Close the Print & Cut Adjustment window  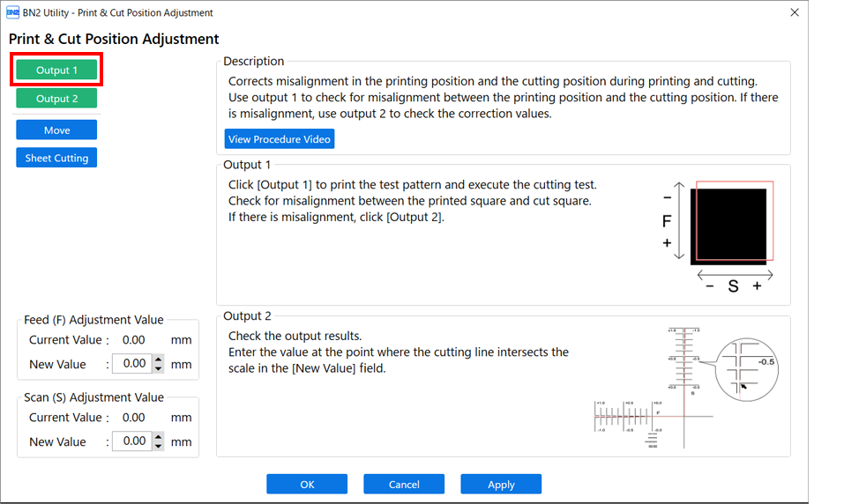tap(795, 12)
